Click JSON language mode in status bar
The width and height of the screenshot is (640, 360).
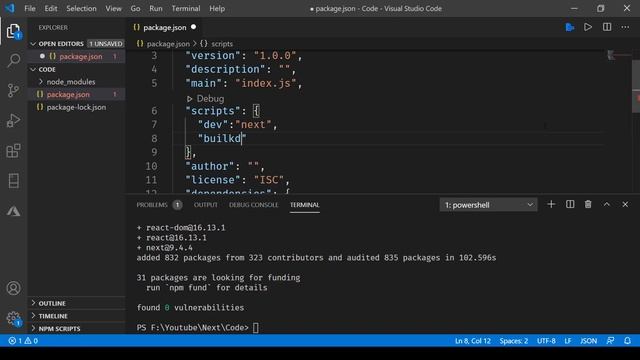(x=589, y=340)
